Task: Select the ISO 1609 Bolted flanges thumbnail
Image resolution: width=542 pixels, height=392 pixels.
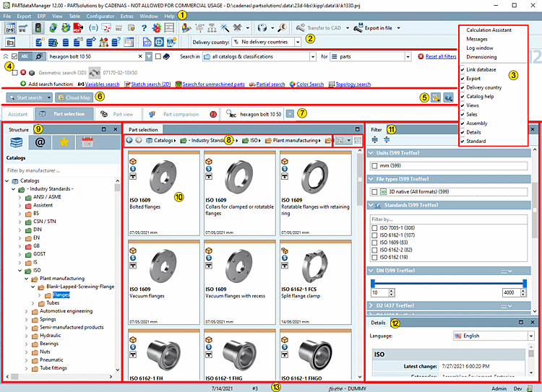Action: [x=164, y=193]
